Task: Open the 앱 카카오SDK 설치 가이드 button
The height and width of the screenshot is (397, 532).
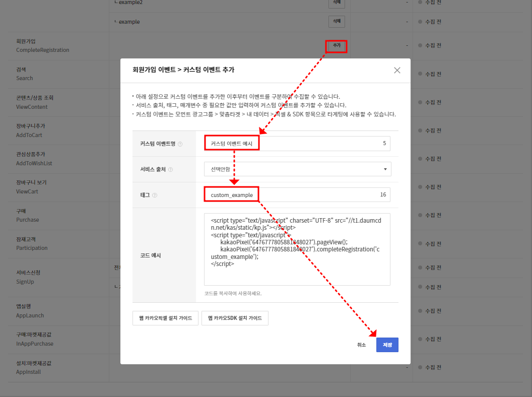Action: pyautogui.click(x=235, y=318)
